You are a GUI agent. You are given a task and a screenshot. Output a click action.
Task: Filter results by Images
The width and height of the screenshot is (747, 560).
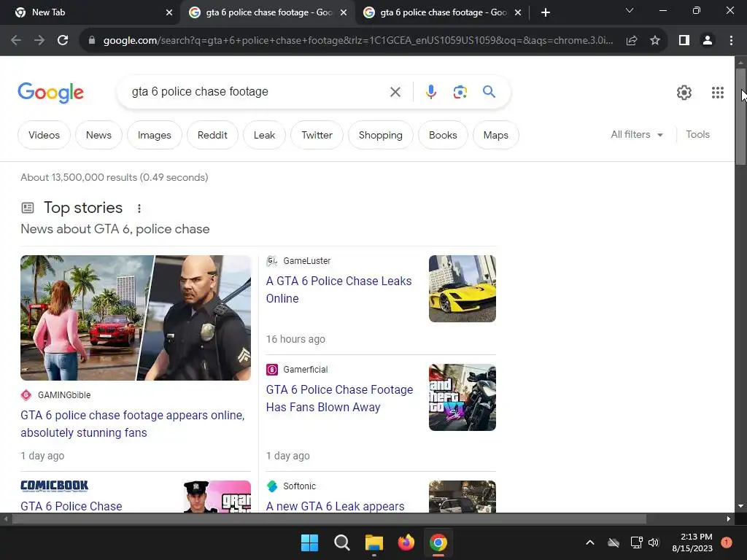point(155,135)
